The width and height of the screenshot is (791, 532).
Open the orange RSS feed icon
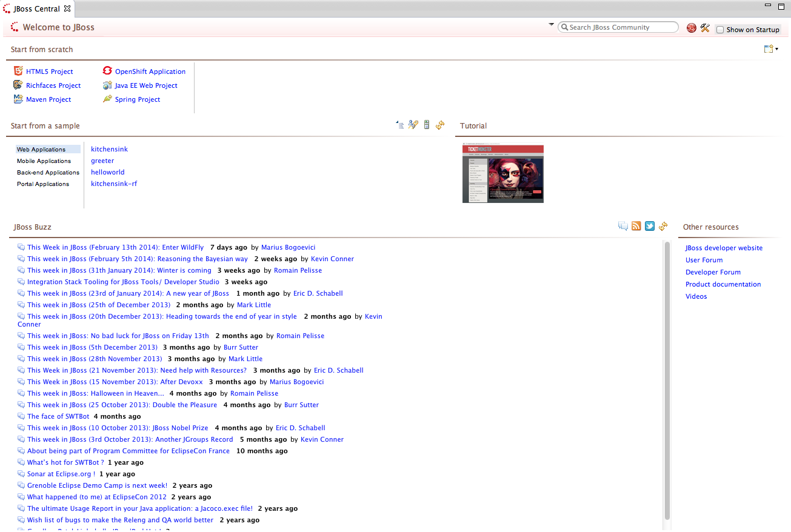tap(636, 226)
